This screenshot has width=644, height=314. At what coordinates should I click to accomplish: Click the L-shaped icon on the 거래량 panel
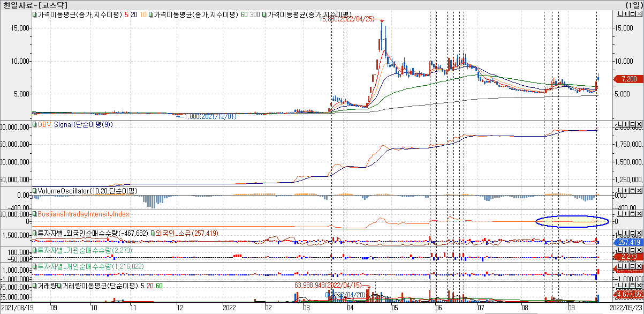620,286
